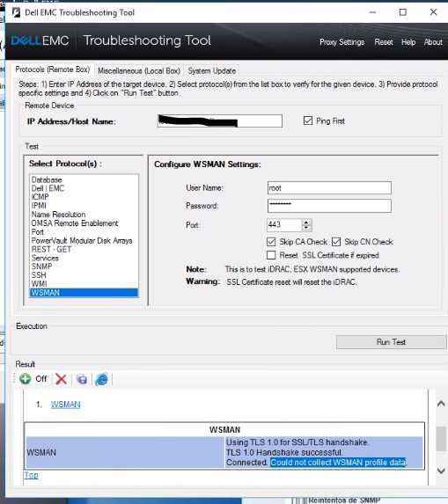Click the Run Test button

pyautogui.click(x=391, y=342)
